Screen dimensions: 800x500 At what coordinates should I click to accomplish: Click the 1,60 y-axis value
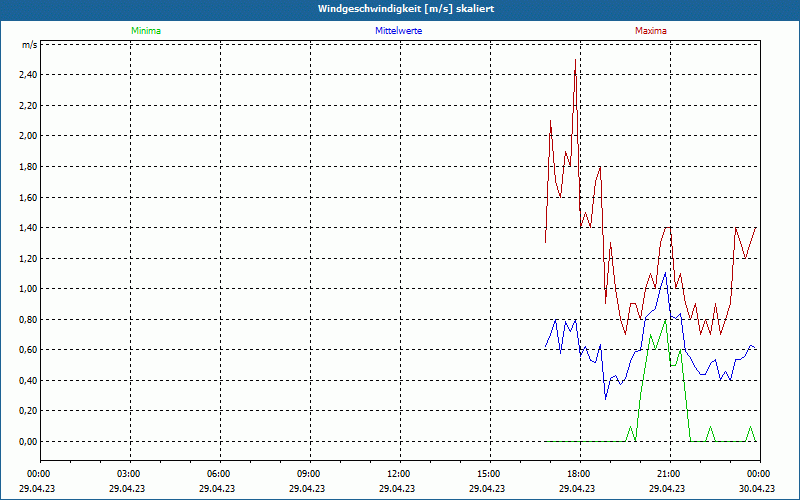28,197
